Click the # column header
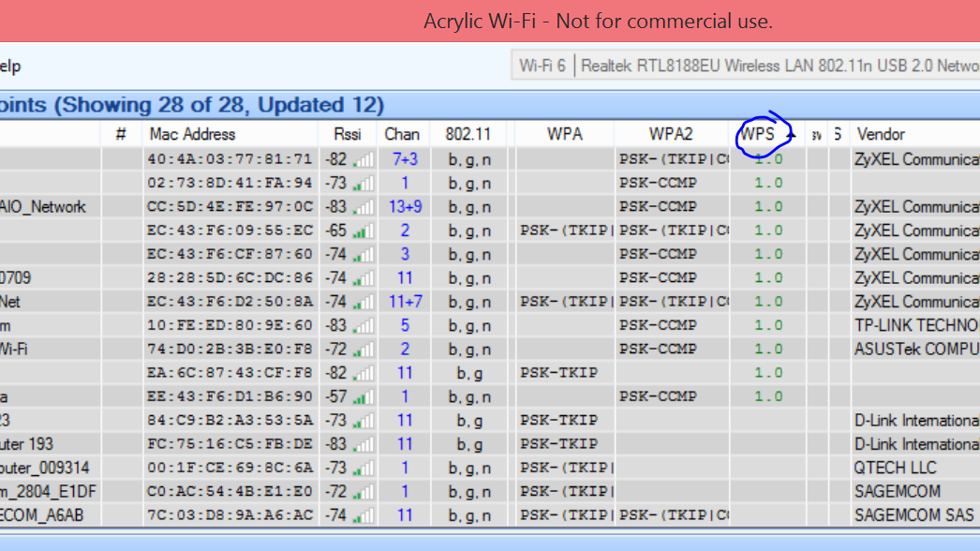This screenshot has width=980, height=551. pos(121,134)
